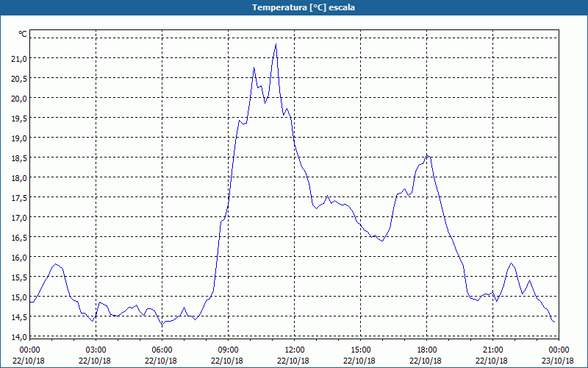Click the 17,0 y-axis label
Image resolution: width=588 pixels, height=368 pixels.
tap(21, 217)
